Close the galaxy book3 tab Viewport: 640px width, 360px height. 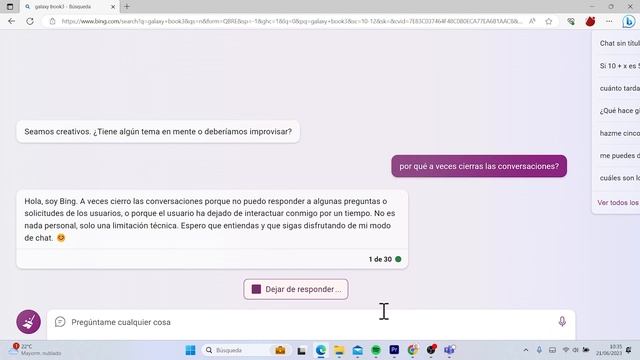[113, 7]
